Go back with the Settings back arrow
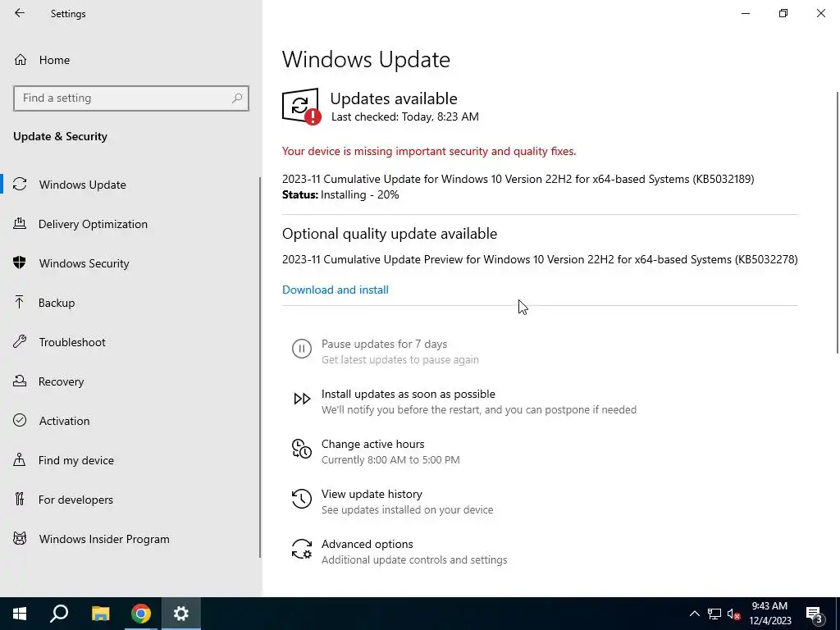 20,13
